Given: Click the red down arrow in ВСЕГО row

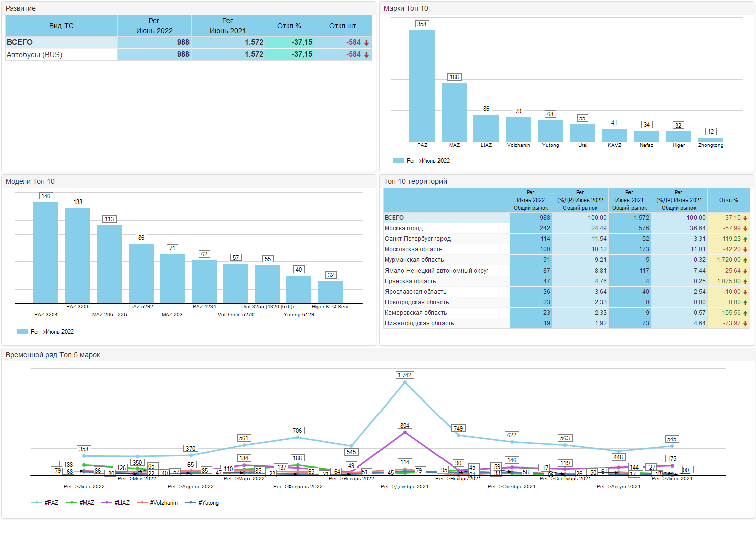Looking at the screenshot, I should pyautogui.click(x=366, y=43).
